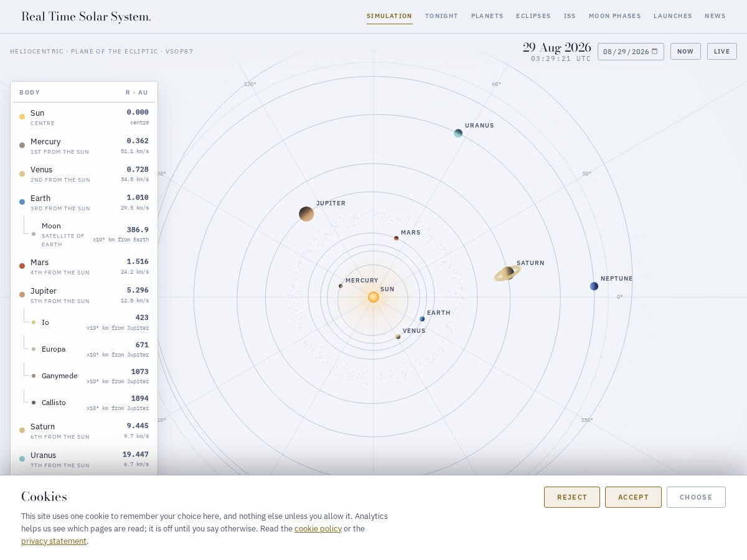Click the 03:29:21 UTC time readout
This screenshot has height=560, width=747.
[x=561, y=59]
